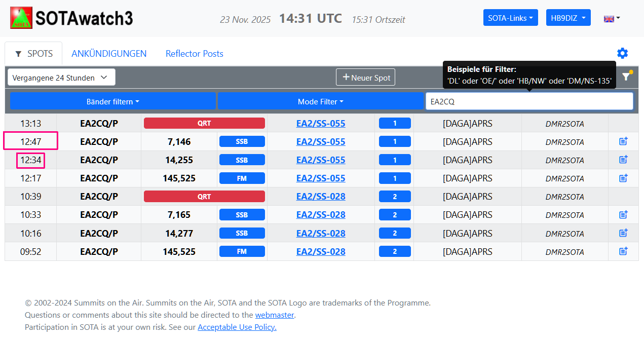
Task: Switch to the ANKÜNDIGUNGEN tab
Action: pyautogui.click(x=109, y=54)
